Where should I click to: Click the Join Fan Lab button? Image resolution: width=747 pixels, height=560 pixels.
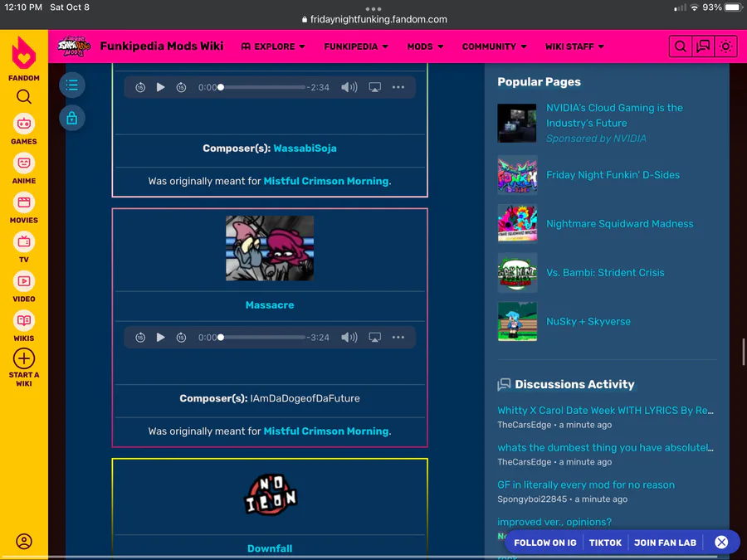(x=665, y=543)
